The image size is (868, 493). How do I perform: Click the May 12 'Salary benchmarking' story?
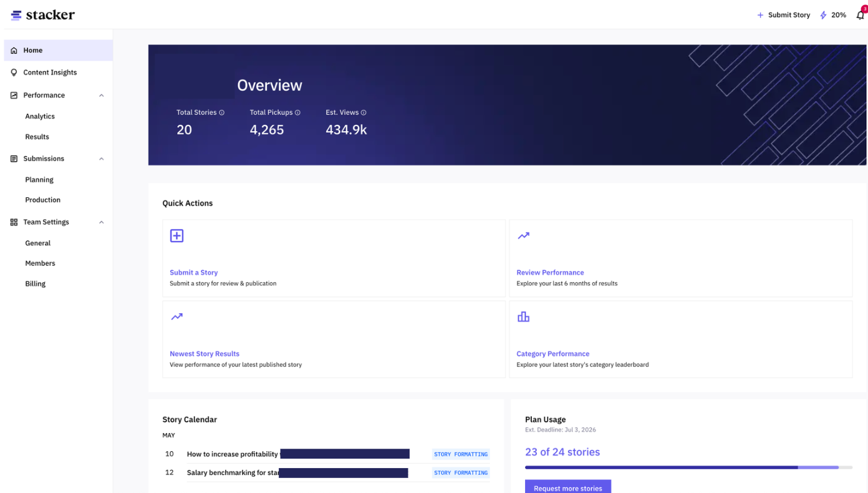[297, 473]
